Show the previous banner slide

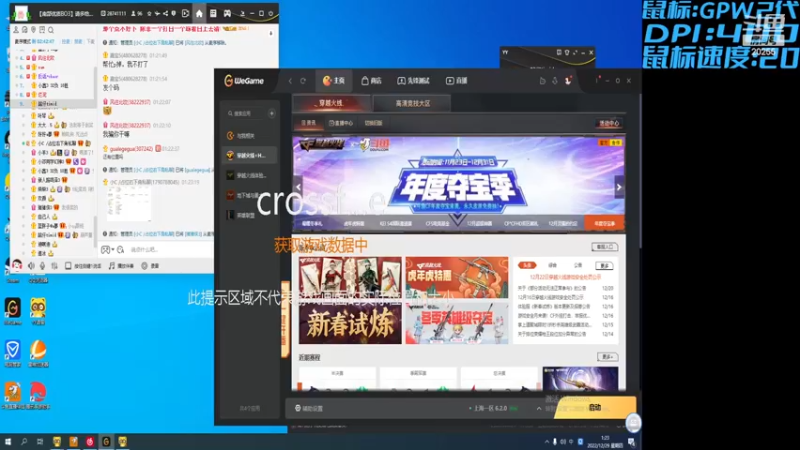pyautogui.click(x=298, y=187)
